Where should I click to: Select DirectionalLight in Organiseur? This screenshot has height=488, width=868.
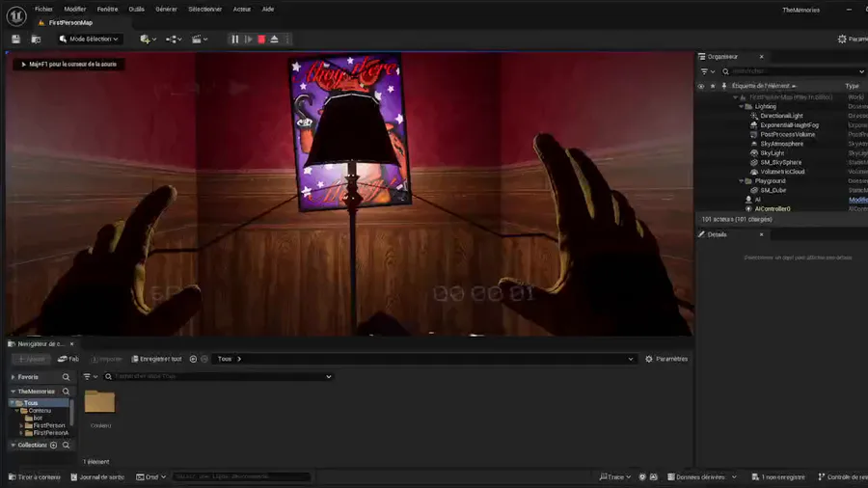pyautogui.click(x=781, y=116)
